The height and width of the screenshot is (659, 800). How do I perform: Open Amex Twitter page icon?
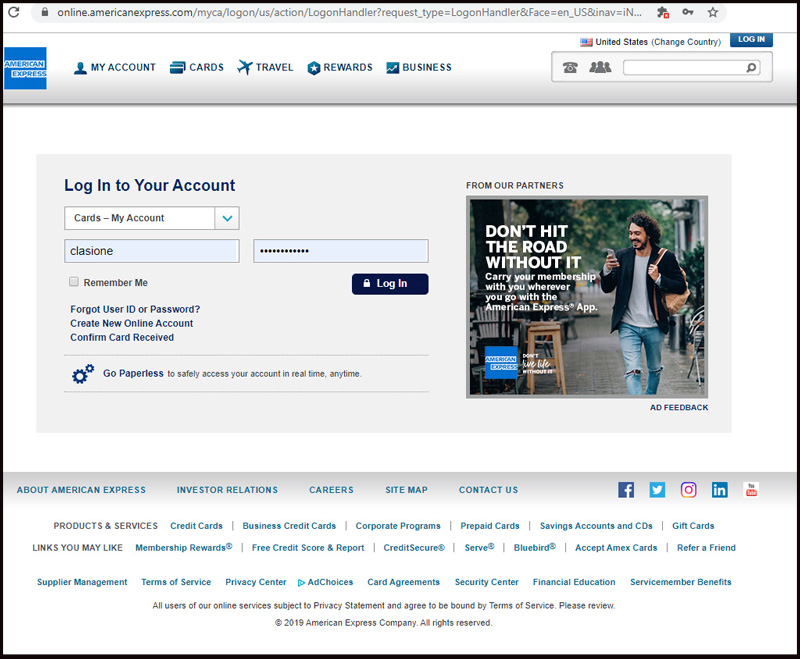657,490
